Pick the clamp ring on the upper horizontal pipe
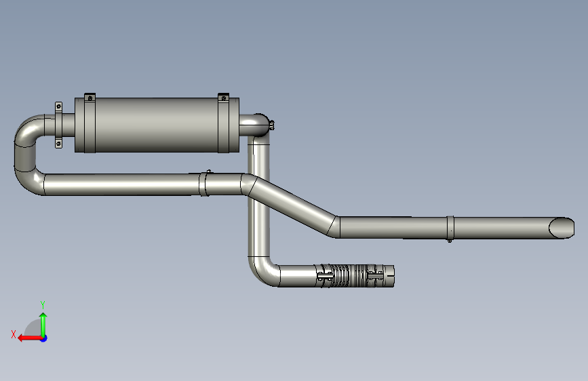 tap(204, 183)
